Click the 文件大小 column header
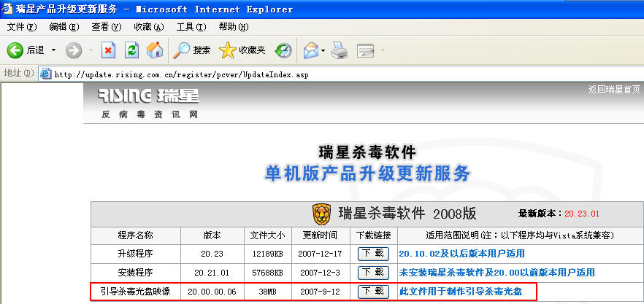The image size is (644, 304). coord(268,235)
